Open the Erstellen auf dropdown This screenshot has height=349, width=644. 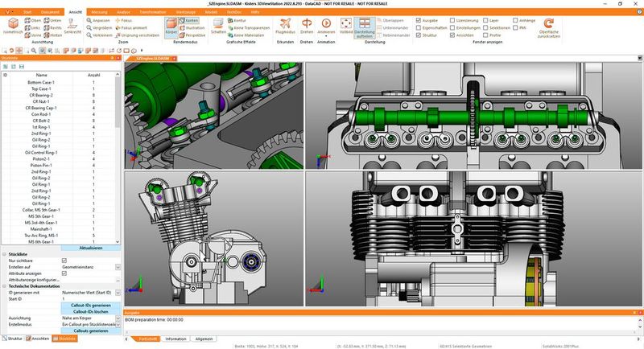[118, 267]
